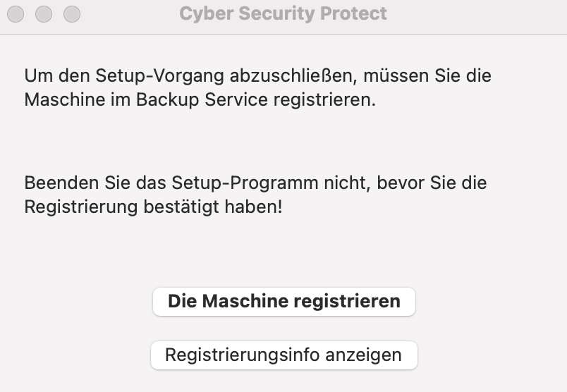Click "Registrierung" in the warning's last line
Viewport: 567px width, 392px height.
pos(76,207)
